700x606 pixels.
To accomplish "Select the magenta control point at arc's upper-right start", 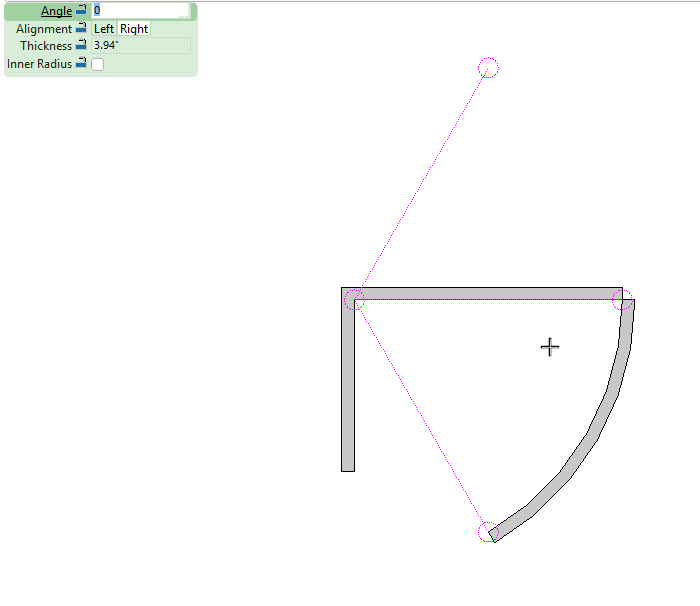I will (622, 300).
